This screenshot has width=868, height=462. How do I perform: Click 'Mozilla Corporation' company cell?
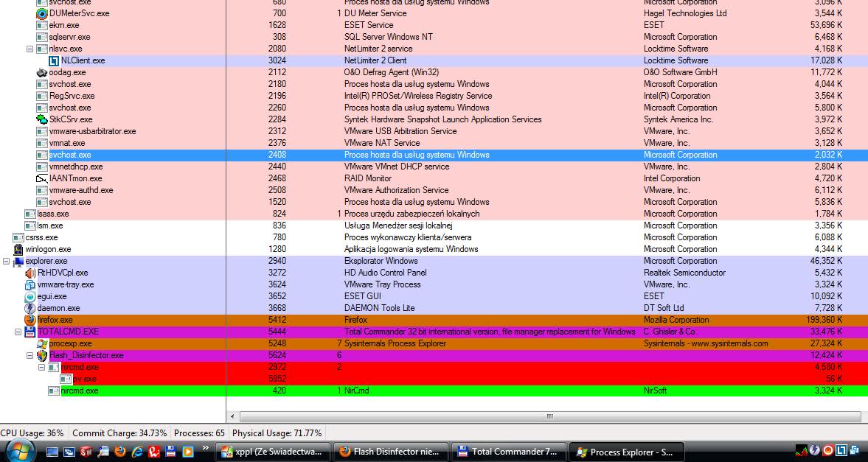[x=676, y=320]
